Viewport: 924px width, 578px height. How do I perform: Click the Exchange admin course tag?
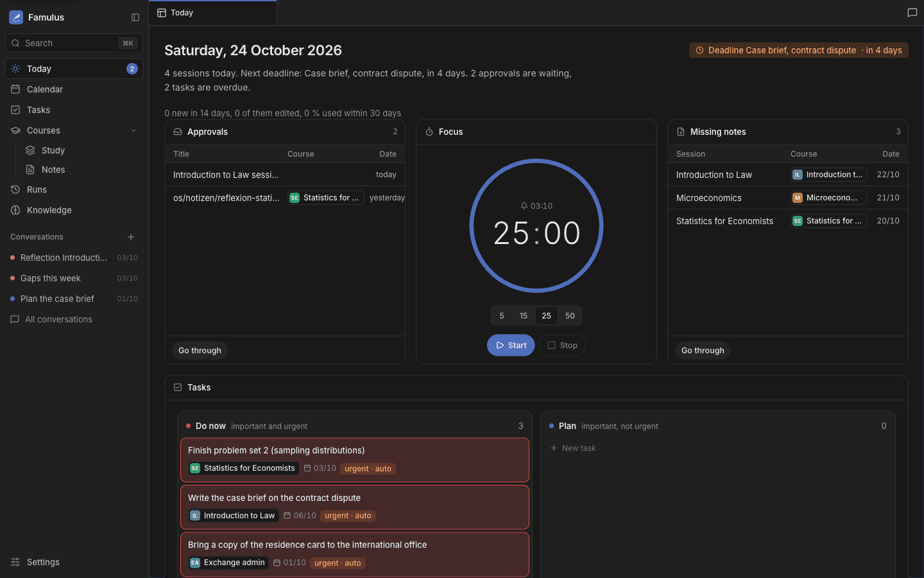(228, 563)
